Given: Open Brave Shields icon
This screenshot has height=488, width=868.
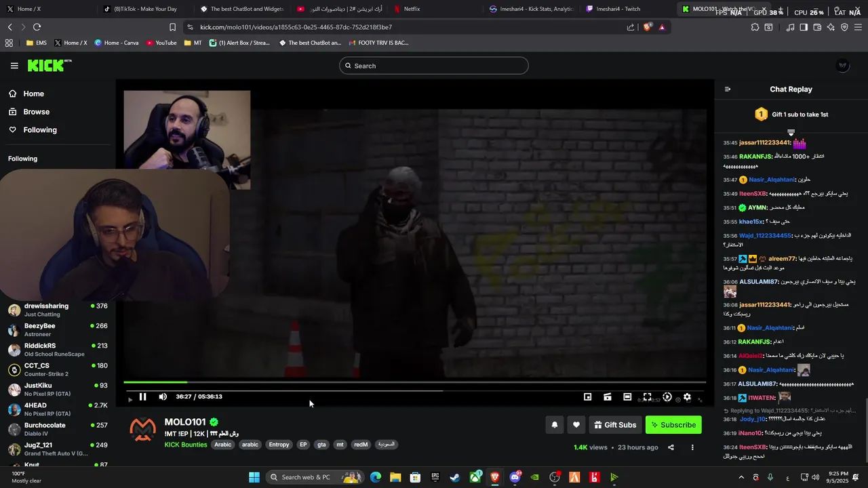Looking at the screenshot, I should [x=647, y=27].
